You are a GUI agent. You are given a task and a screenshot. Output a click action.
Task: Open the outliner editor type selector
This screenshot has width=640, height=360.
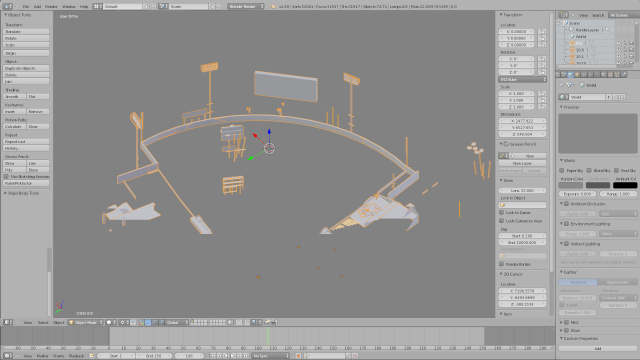coord(563,15)
